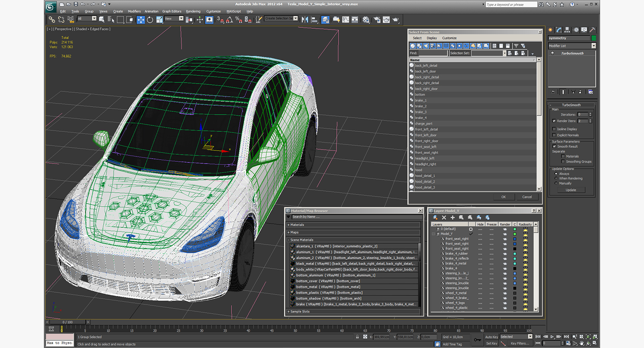Screen dimensions: 644x348
Task: Expand the Sample Slots group
Action: click(x=288, y=311)
